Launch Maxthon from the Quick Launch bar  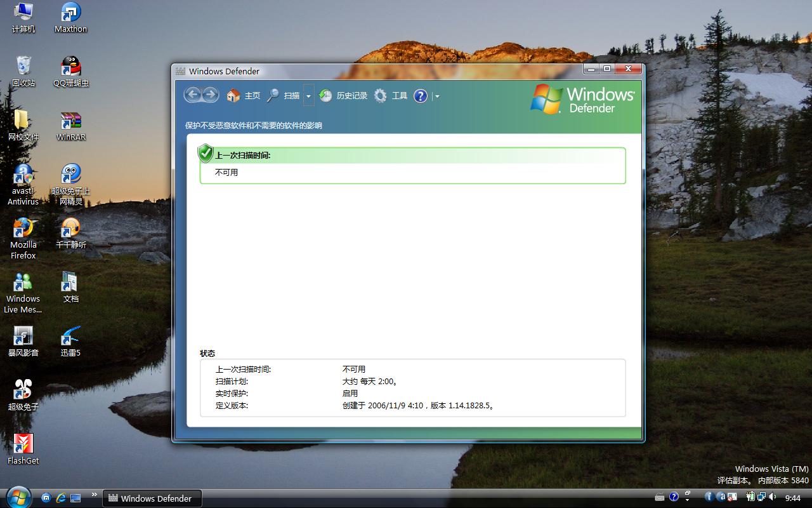46,498
